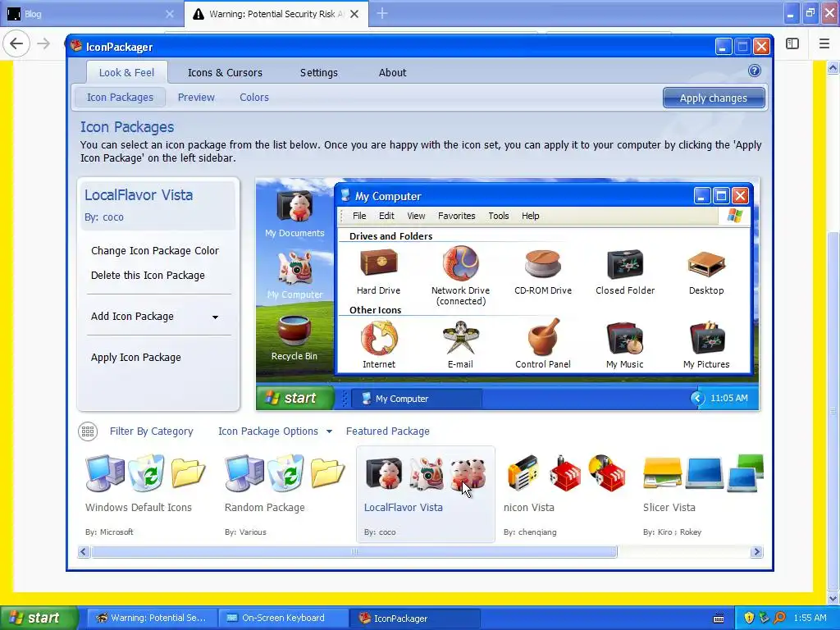The height and width of the screenshot is (630, 840).
Task: Open the Edit menu in My Computer preview
Action: point(386,216)
